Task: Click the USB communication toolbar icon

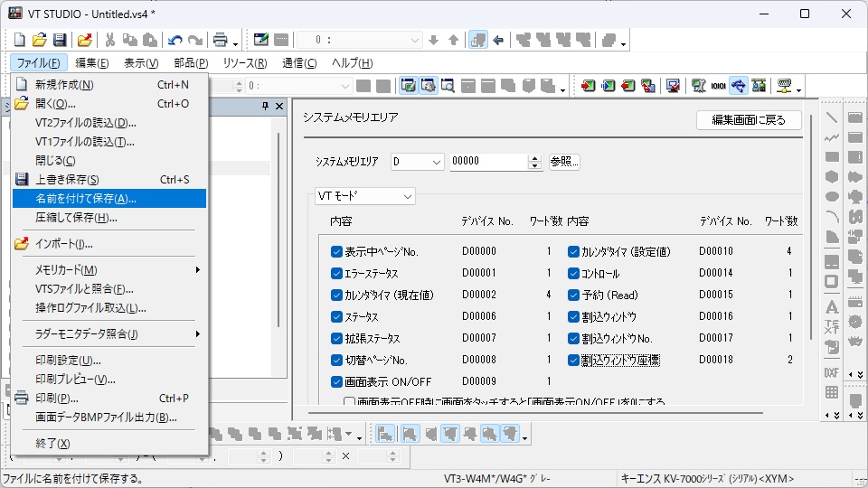Action: pos(739,86)
